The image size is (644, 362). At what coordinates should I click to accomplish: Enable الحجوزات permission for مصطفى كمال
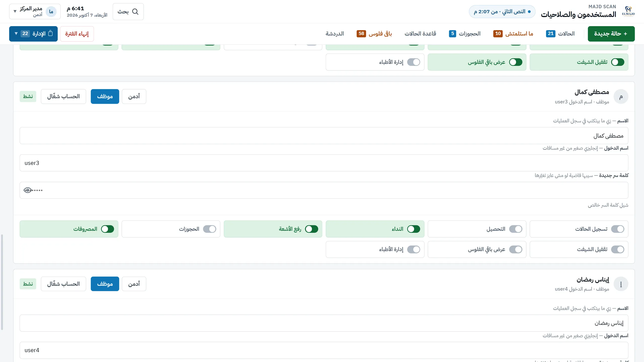tap(210, 229)
